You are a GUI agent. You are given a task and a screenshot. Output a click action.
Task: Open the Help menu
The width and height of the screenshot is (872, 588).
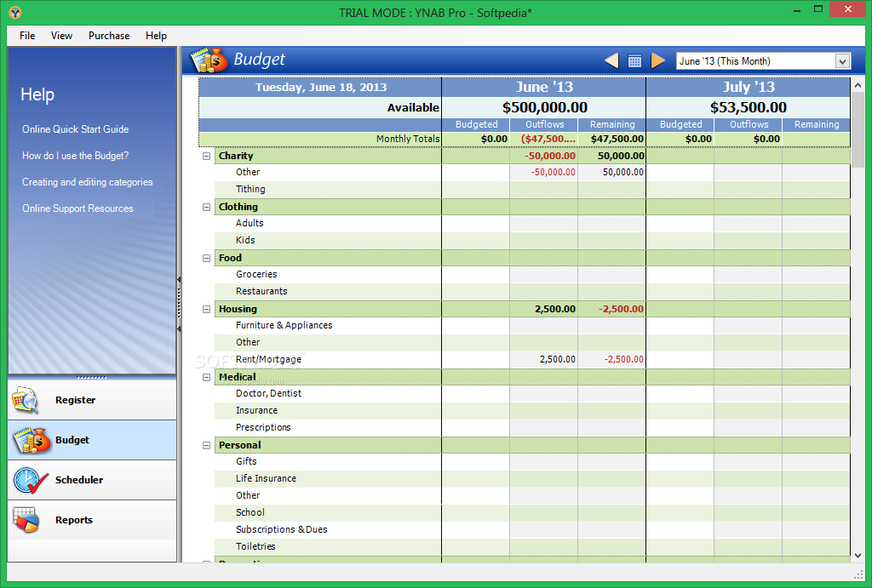[x=157, y=36]
